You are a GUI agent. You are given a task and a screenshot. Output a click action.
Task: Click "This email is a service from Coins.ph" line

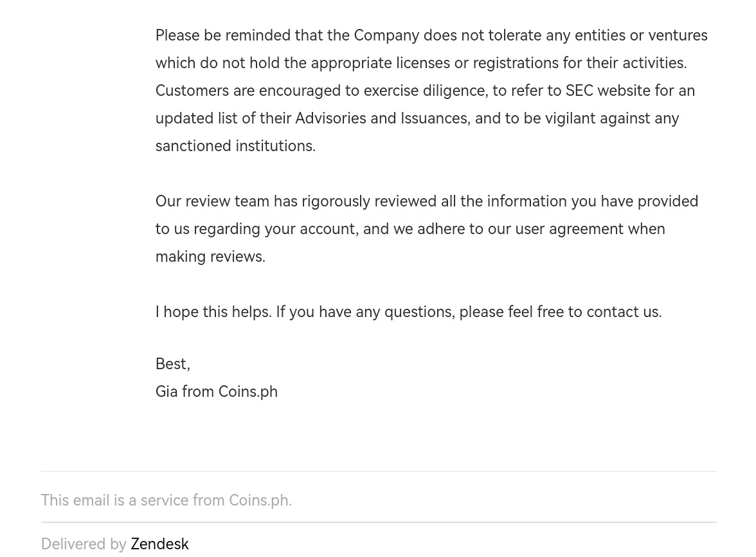pos(166,500)
